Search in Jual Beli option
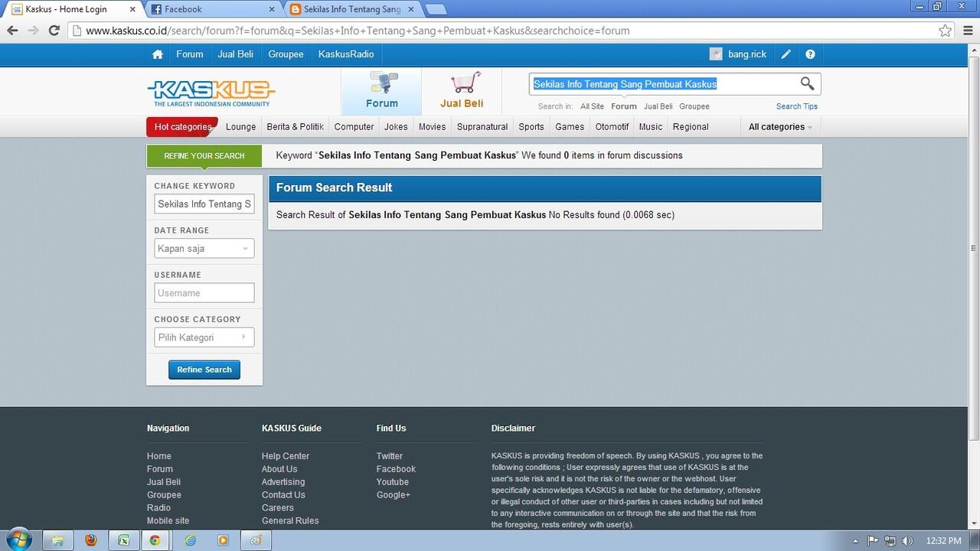 pos(658,106)
